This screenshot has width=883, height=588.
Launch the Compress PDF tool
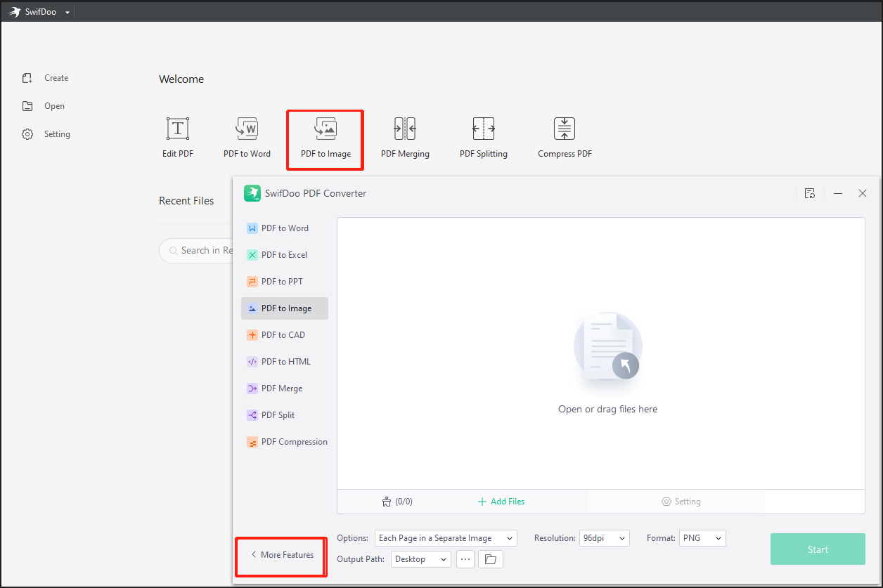pos(565,138)
